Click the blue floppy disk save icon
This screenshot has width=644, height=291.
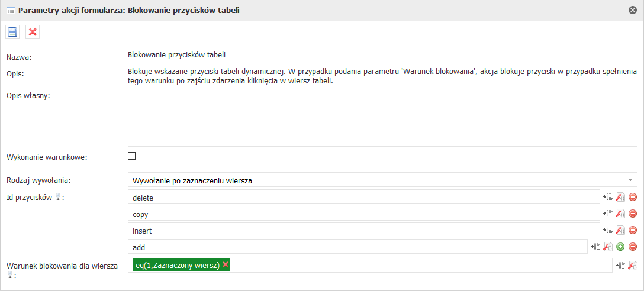12,32
